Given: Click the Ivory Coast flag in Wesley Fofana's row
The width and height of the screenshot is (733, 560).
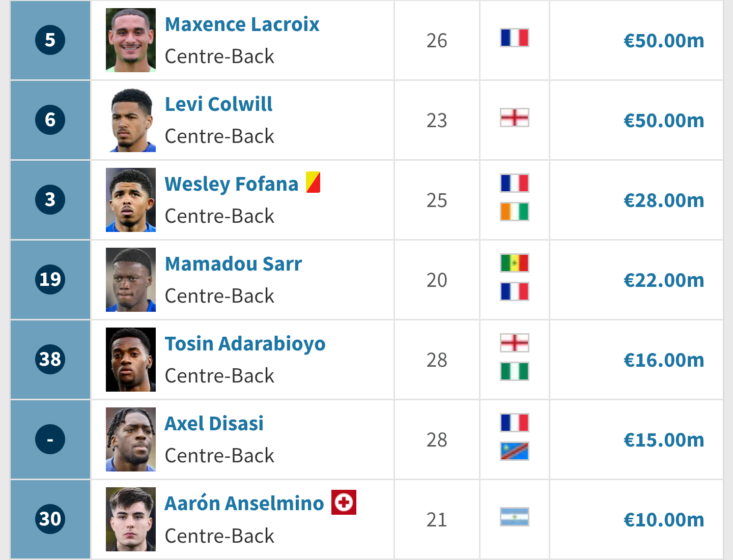Looking at the screenshot, I should pyautogui.click(x=515, y=212).
